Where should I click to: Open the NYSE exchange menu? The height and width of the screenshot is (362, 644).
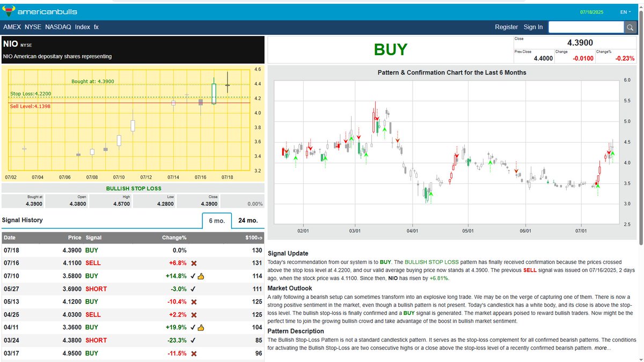click(x=33, y=27)
